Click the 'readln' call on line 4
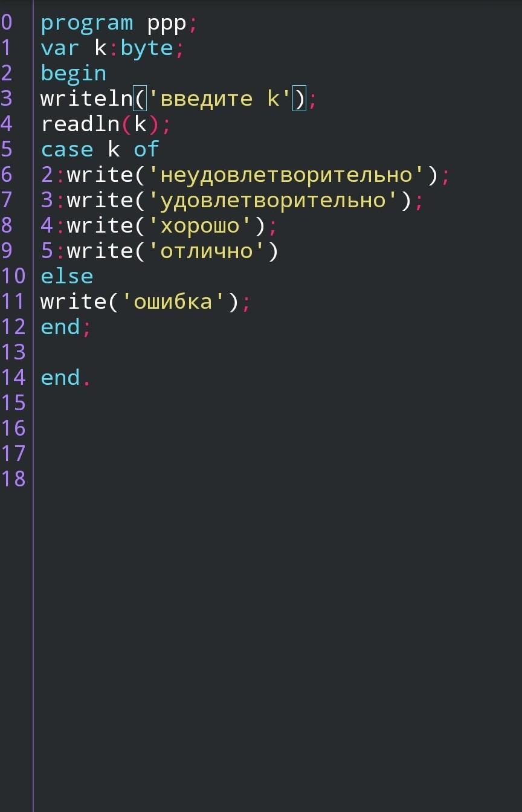This screenshot has width=522, height=812. 80,123
